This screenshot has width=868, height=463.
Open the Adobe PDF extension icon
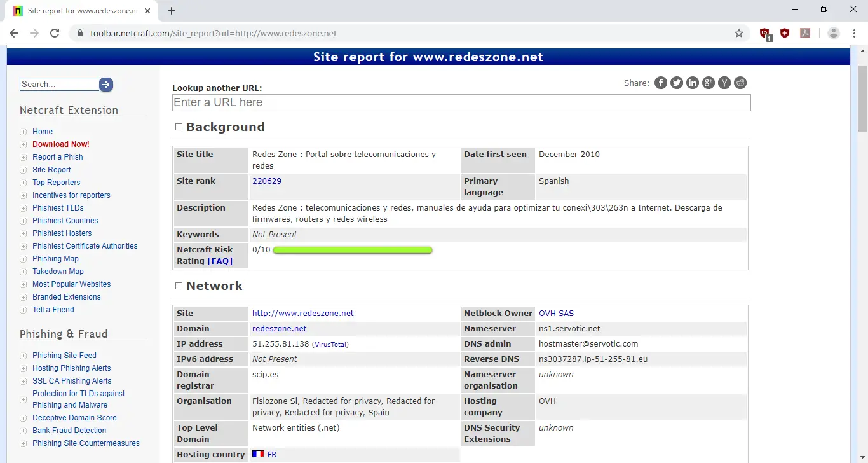click(805, 33)
